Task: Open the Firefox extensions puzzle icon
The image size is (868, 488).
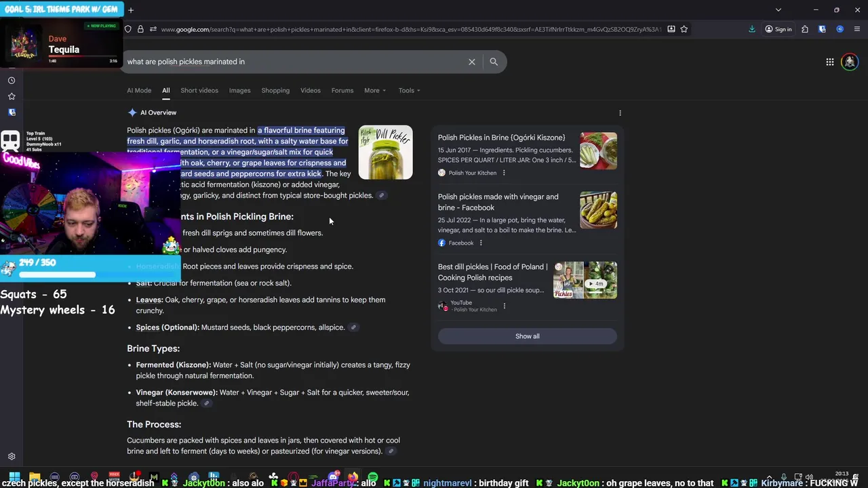Action: 805,29
